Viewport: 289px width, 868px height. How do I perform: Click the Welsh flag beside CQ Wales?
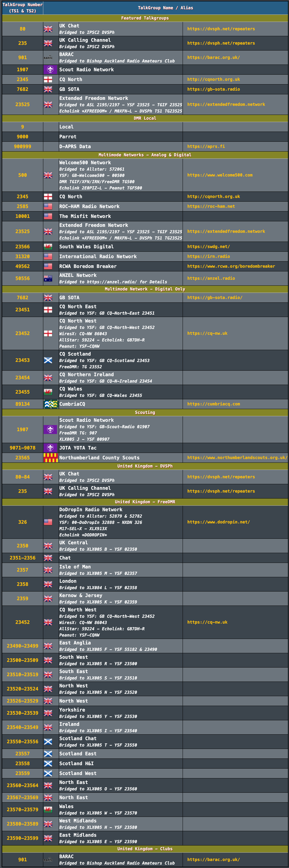pos(48,392)
